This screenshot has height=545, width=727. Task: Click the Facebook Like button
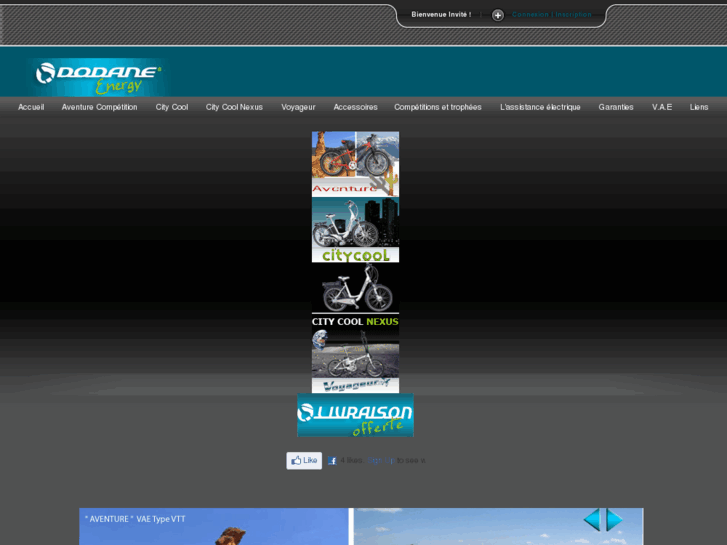point(304,461)
